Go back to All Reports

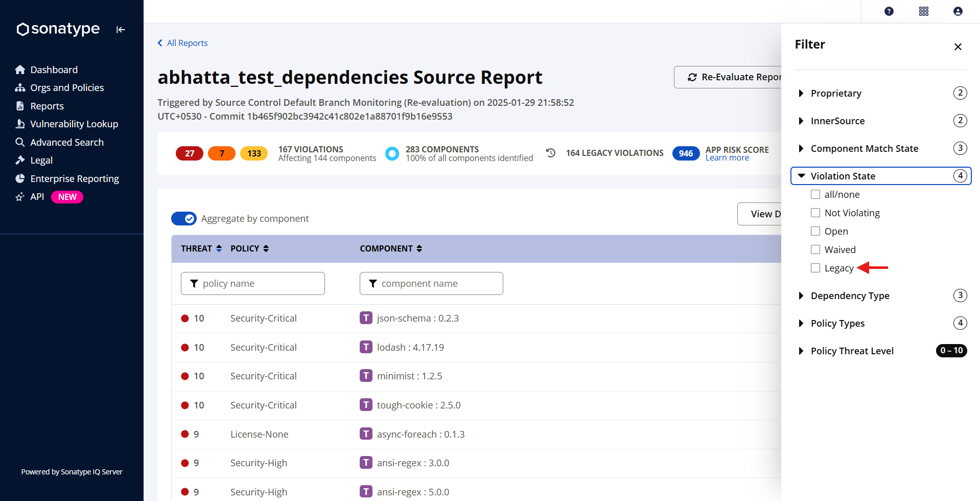pyautogui.click(x=182, y=43)
